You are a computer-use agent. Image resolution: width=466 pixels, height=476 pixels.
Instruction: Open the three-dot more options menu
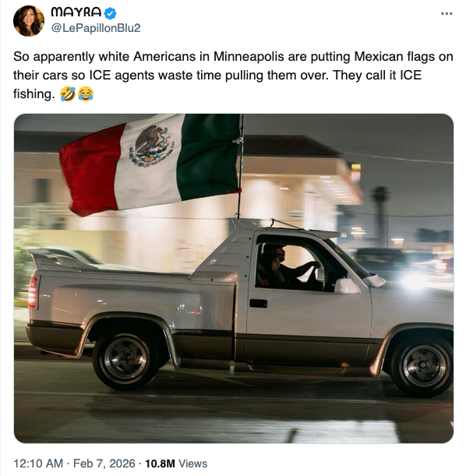pyautogui.click(x=447, y=14)
